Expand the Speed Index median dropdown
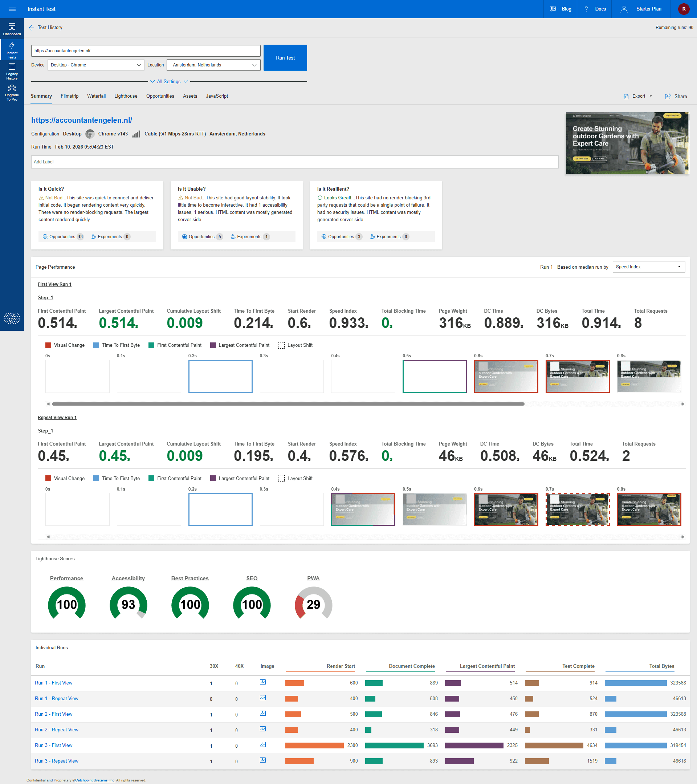This screenshot has width=697, height=784. point(648,267)
